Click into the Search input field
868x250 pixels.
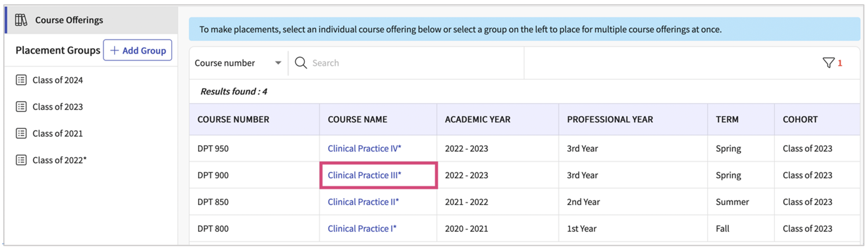pos(404,63)
